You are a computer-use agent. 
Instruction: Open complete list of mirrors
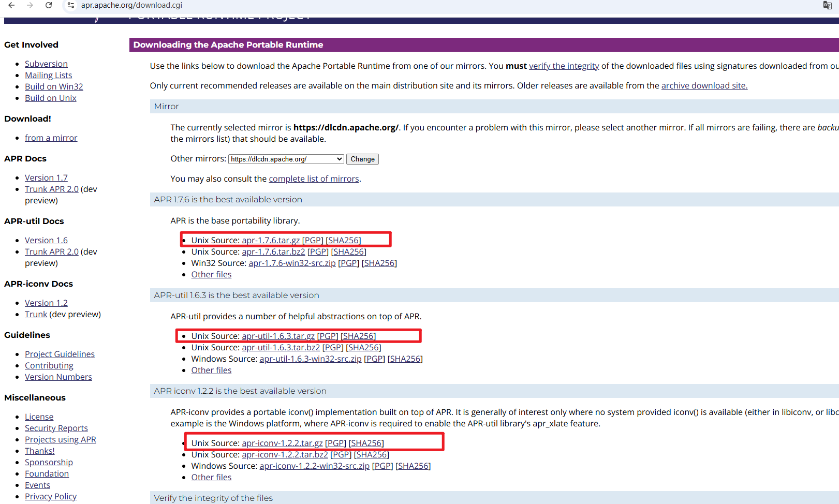tap(314, 179)
